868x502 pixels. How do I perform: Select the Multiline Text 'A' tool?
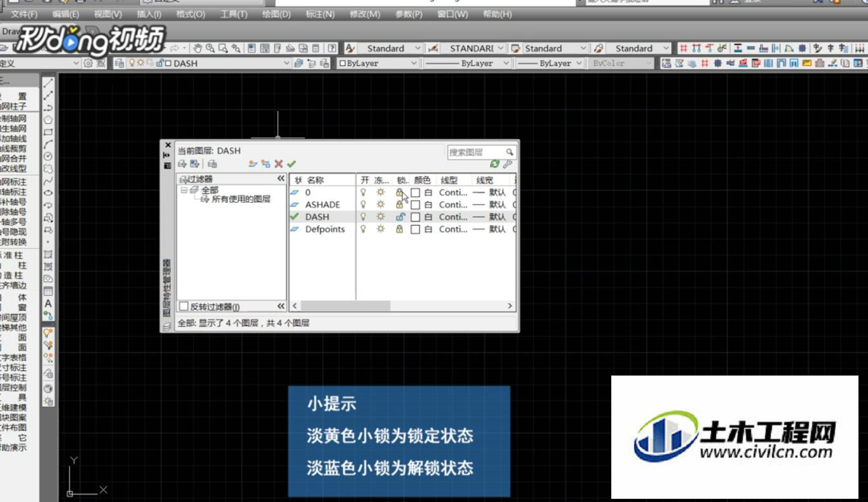click(48, 303)
